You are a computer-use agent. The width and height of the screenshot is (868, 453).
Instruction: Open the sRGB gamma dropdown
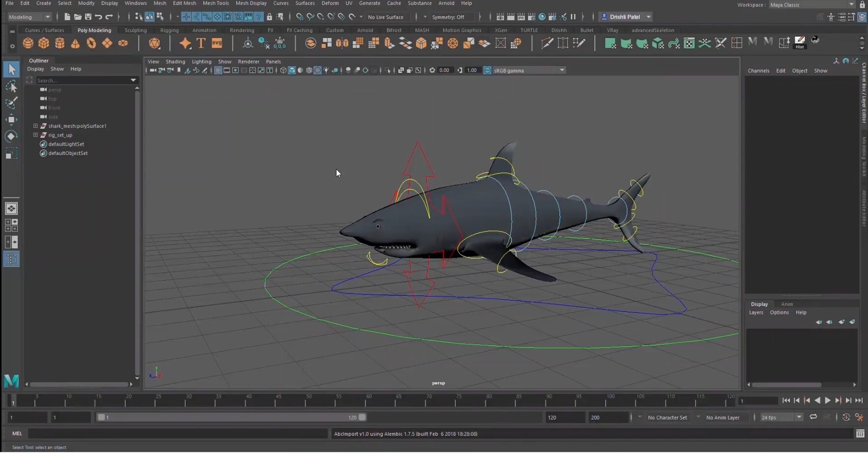[526, 70]
